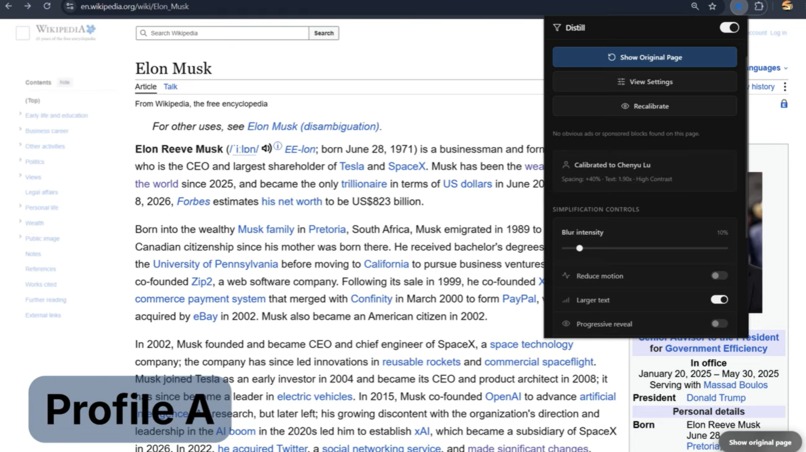Click the Wikipedia logo
This screenshot has height=452, width=806.
pyautogui.click(x=65, y=32)
